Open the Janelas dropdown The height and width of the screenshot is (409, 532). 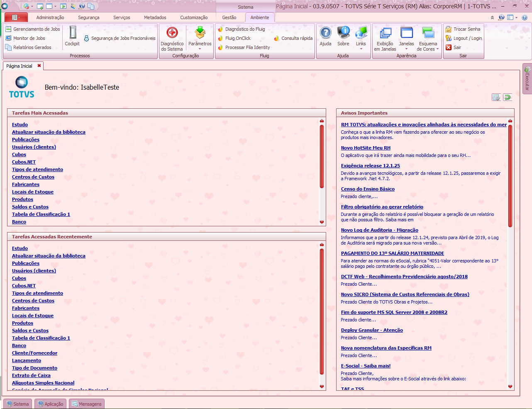coord(406,39)
